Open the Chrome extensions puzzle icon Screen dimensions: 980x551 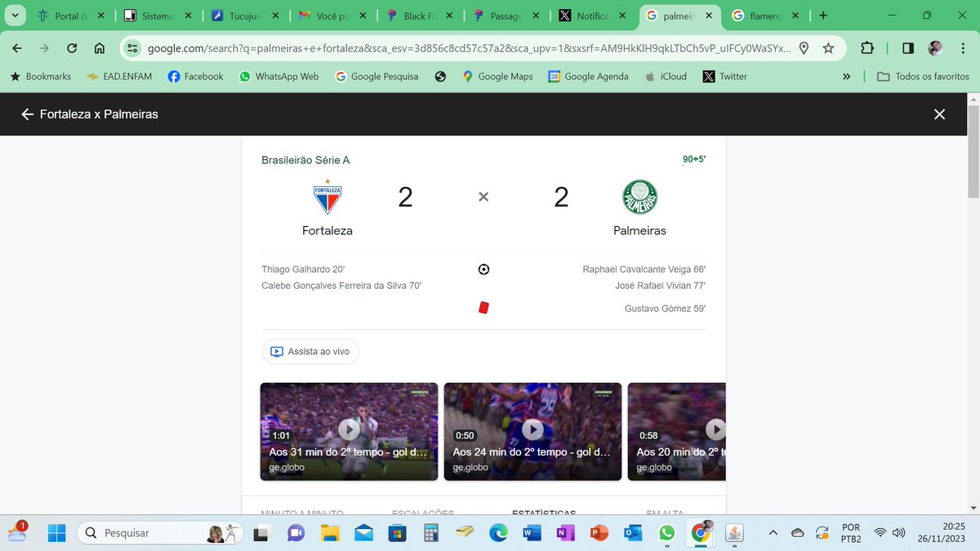pyautogui.click(x=867, y=48)
